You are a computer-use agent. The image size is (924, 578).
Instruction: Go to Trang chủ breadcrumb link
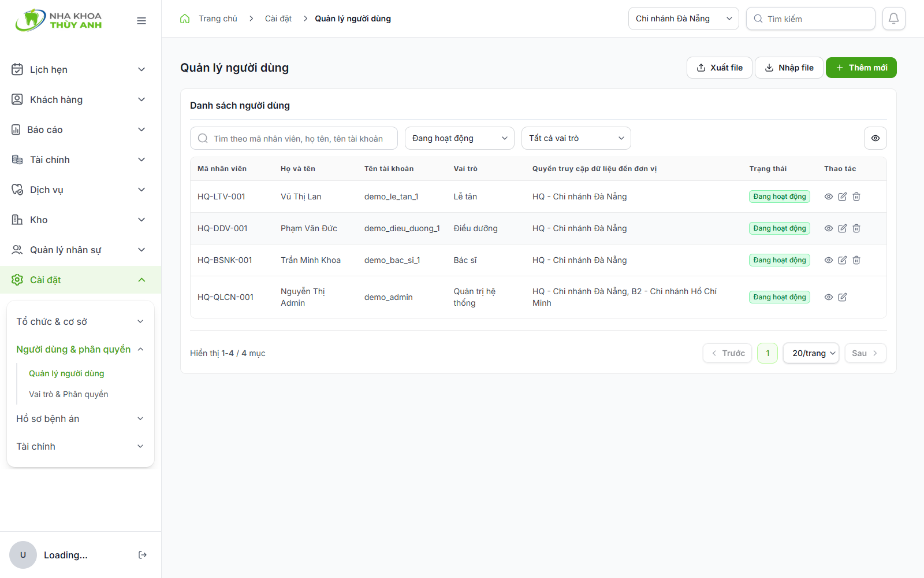[218, 18]
